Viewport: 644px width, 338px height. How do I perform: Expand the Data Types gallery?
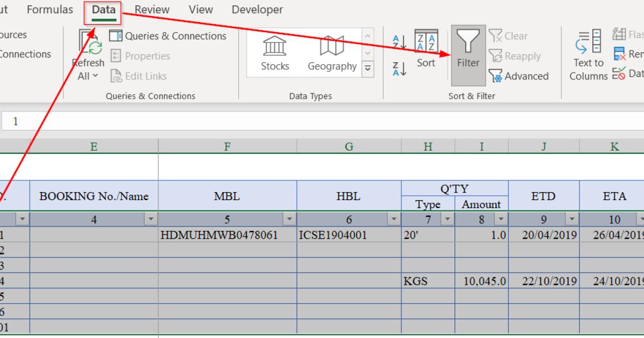[368, 69]
